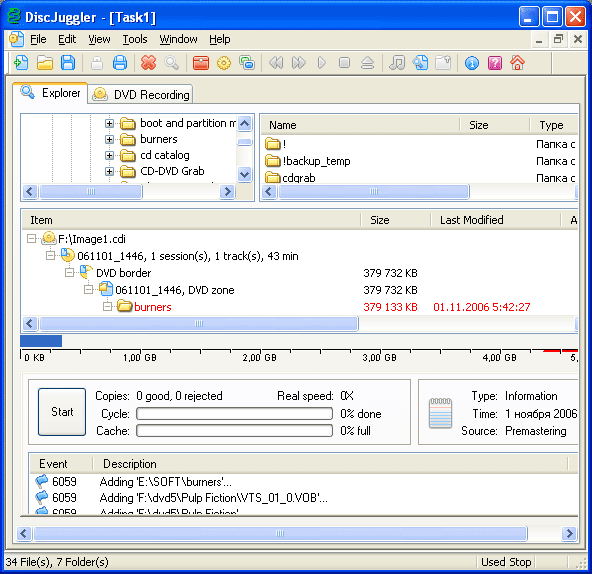Expand the 'boot and partition' folder node

(109, 123)
